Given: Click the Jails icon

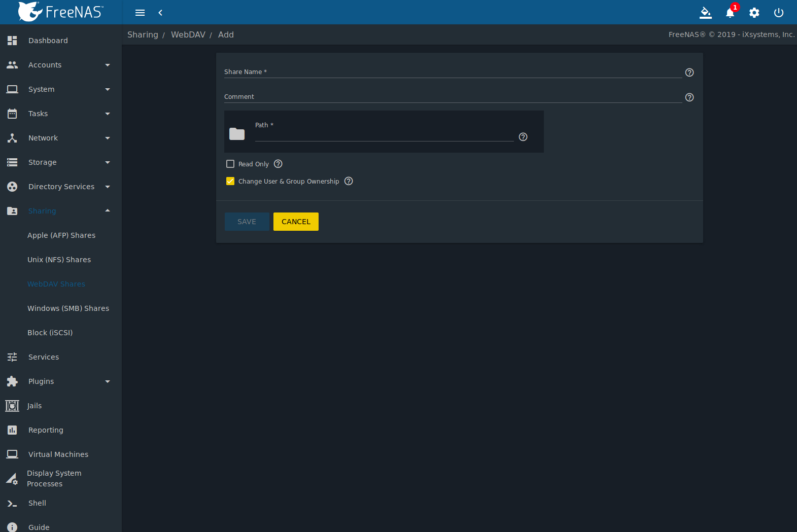Looking at the screenshot, I should coord(12,406).
